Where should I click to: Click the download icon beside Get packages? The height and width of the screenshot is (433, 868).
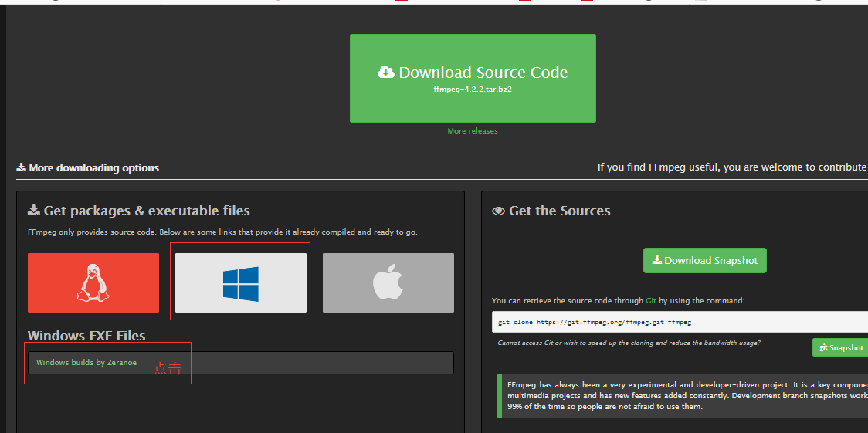34,210
